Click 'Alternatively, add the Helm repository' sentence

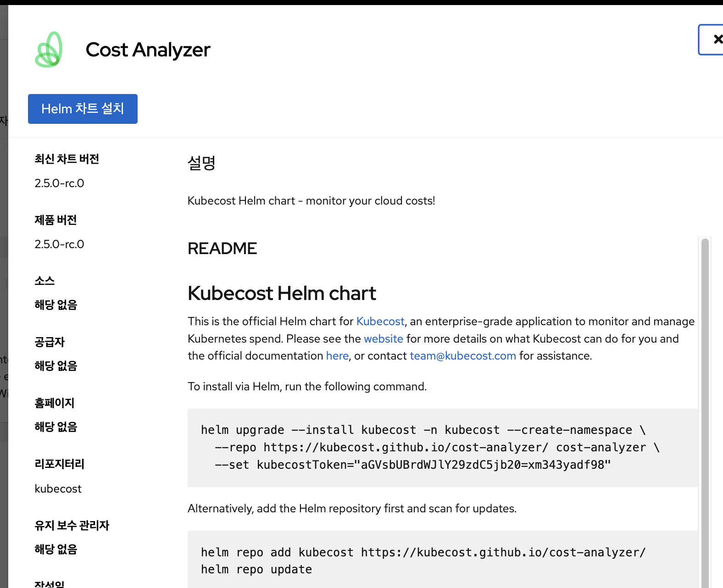352,508
